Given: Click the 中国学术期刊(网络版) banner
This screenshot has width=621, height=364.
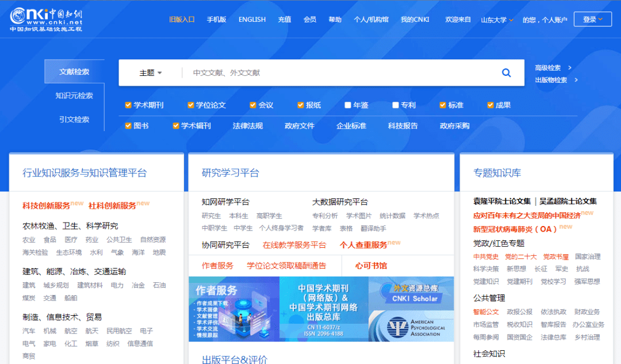Looking at the screenshot, I should click(x=324, y=309).
